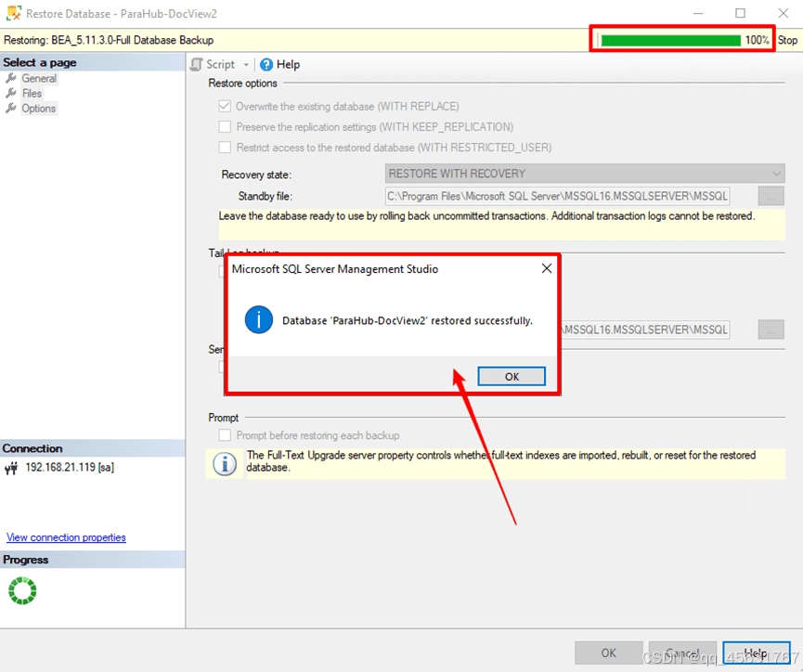Click the connection server icon
This screenshot has width=803, height=672.
[11, 468]
